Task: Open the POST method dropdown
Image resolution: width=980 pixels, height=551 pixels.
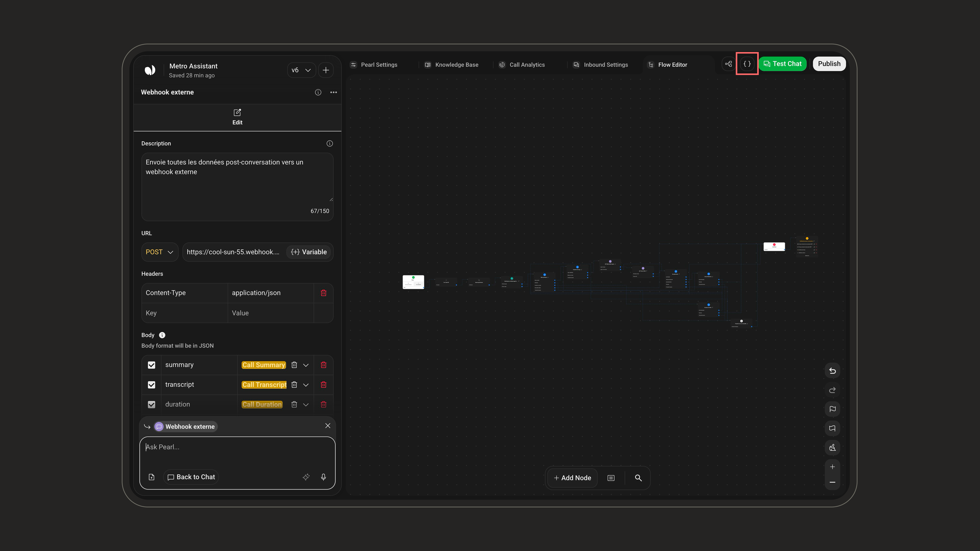Action: 160,252
